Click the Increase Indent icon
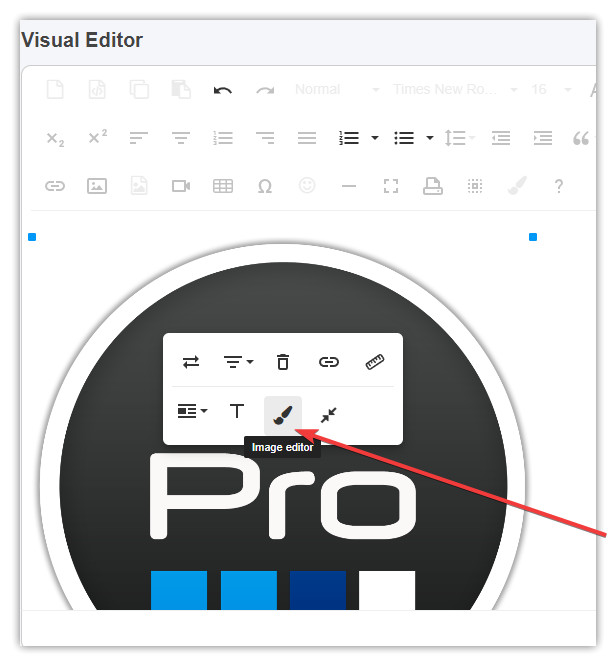Screen dimensions: 616x666 pyautogui.click(x=543, y=138)
